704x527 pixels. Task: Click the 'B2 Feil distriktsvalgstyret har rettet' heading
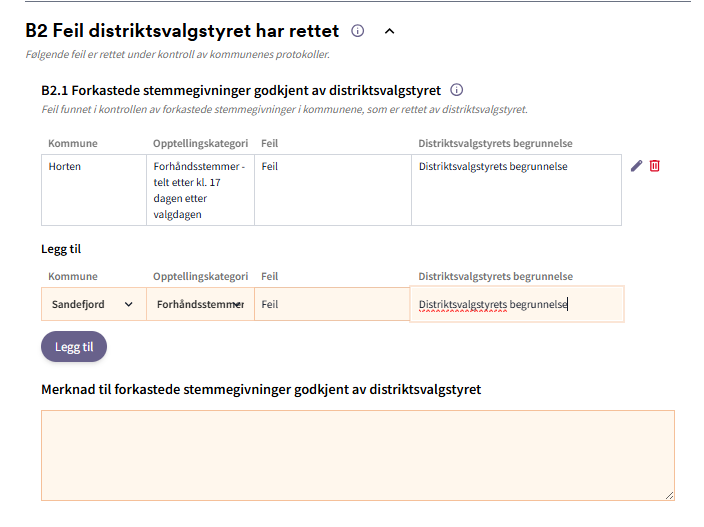(x=182, y=31)
